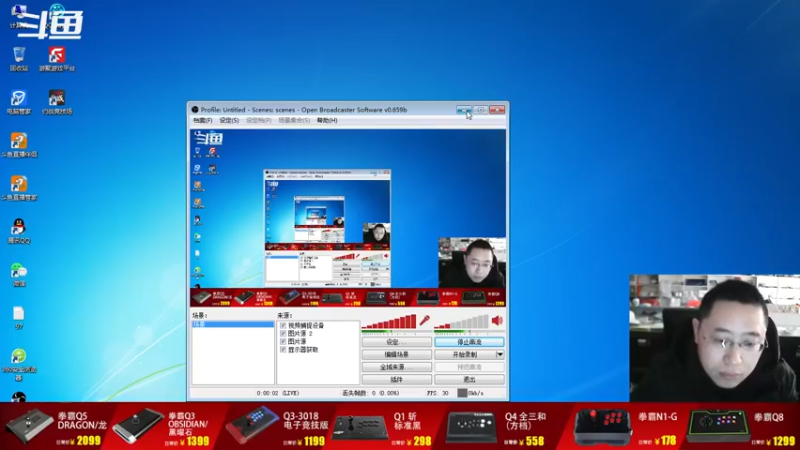Select the 斗鱼直播伴侣 desktop shortcut

click(x=19, y=145)
